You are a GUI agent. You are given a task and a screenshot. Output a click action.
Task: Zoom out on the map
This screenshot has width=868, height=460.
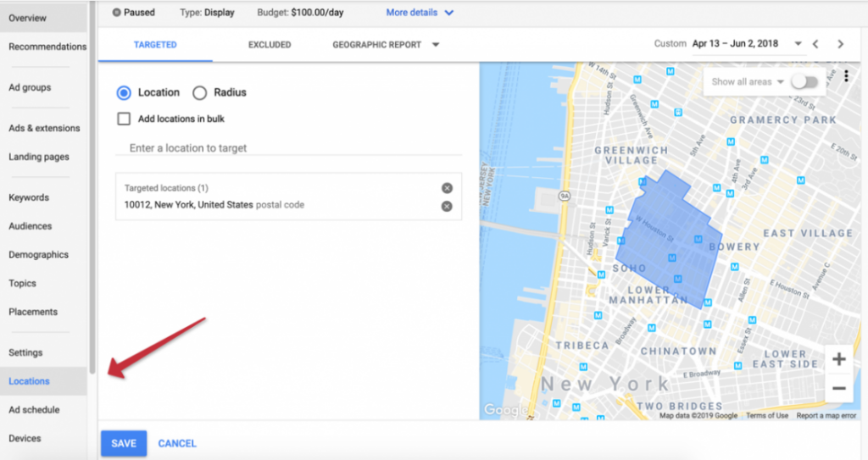(x=838, y=388)
